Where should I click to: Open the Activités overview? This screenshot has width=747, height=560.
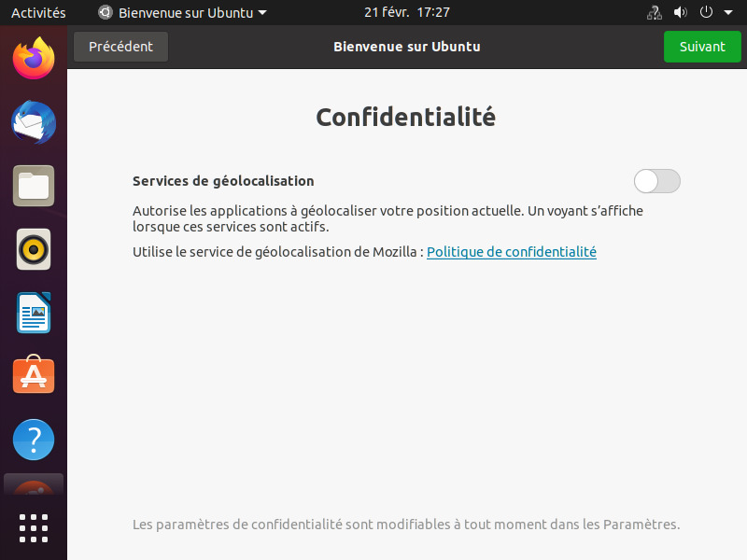38,13
